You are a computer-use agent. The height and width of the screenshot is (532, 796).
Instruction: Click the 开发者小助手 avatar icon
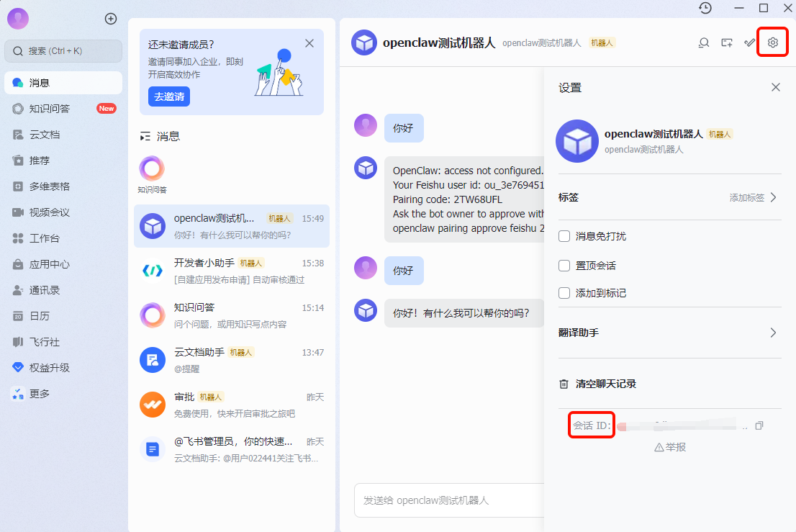pos(153,271)
